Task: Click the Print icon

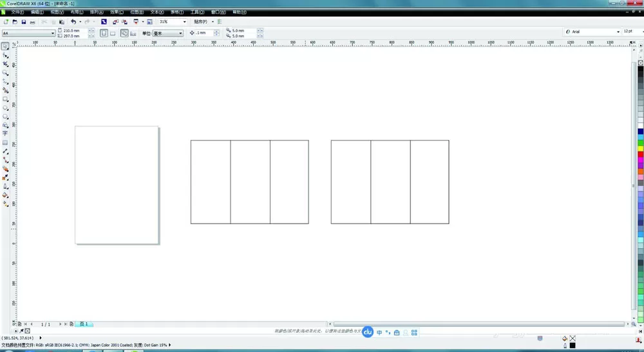Action: pos(32,22)
